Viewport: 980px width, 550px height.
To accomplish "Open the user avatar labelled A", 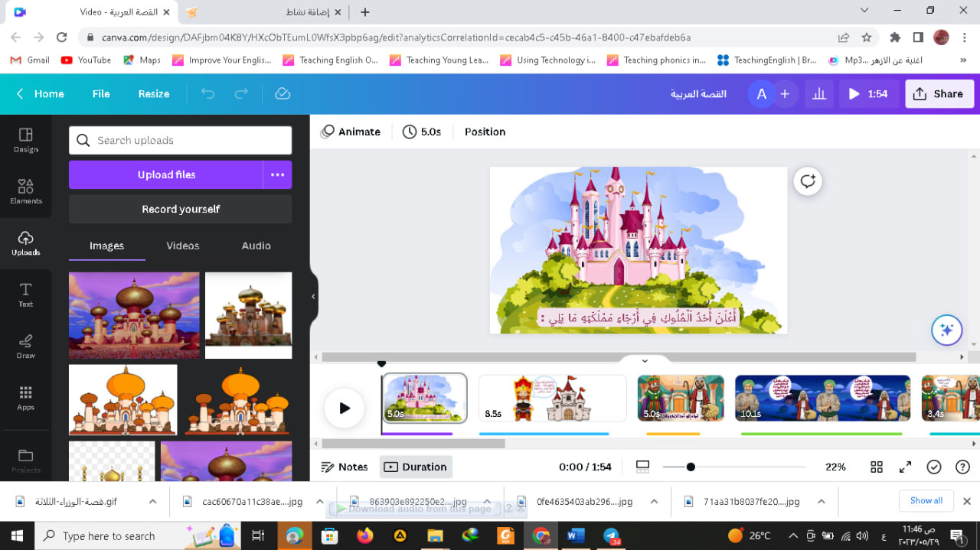I will tap(761, 93).
